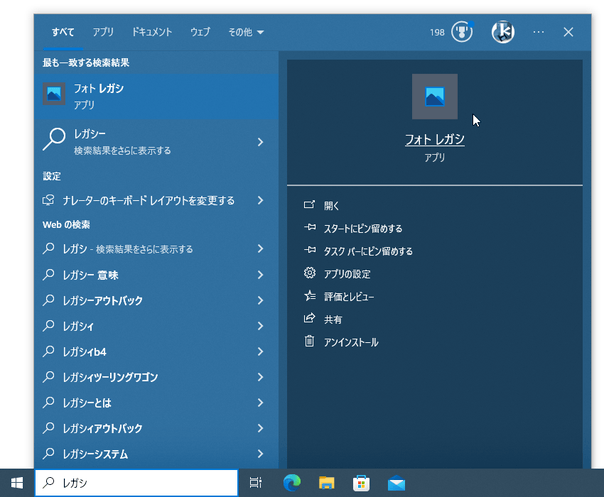The width and height of the screenshot is (604, 497).
Task: Switch to the ドキュメント tab
Action: [x=152, y=32]
